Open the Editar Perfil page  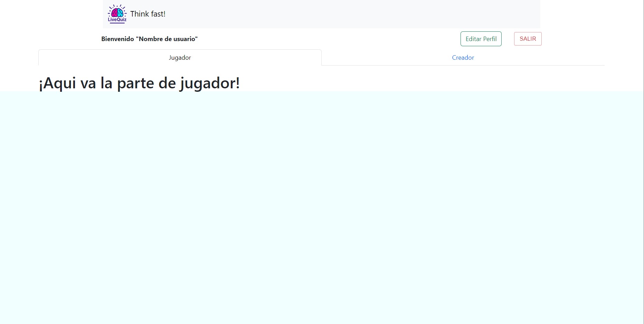[x=481, y=39]
